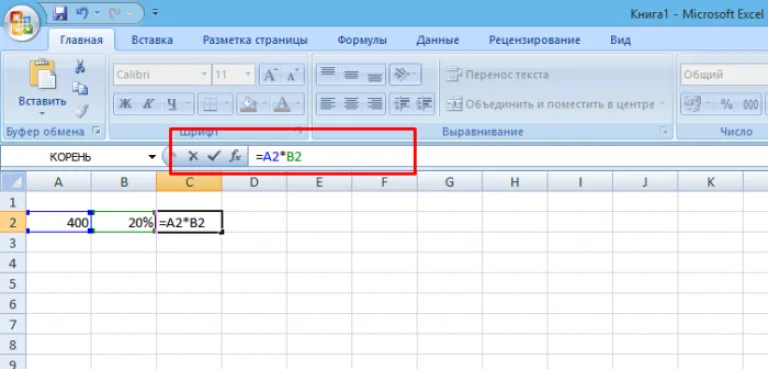Image resolution: width=768 pixels, height=369 pixels.
Task: Toggle Перенос текста wrap text
Action: coord(497,75)
